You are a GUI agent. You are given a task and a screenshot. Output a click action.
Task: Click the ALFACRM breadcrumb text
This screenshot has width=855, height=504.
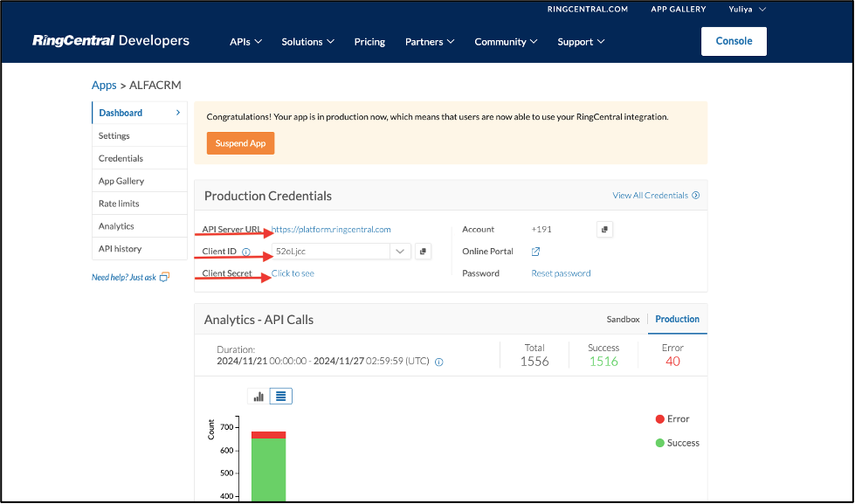click(155, 85)
